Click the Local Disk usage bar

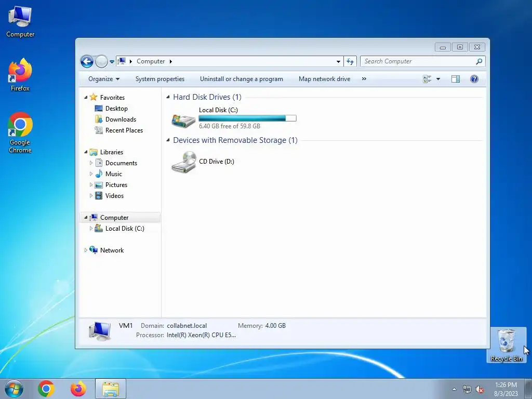(x=247, y=118)
